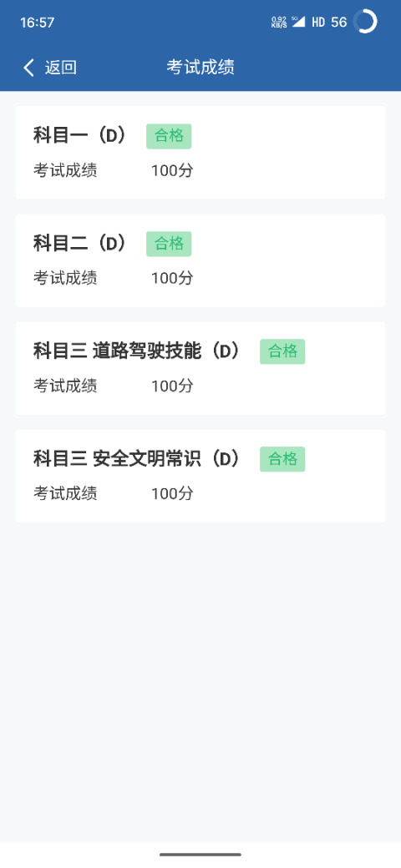Tap the HD status indicator
The width and height of the screenshot is (401, 868).
pyautogui.click(x=318, y=23)
